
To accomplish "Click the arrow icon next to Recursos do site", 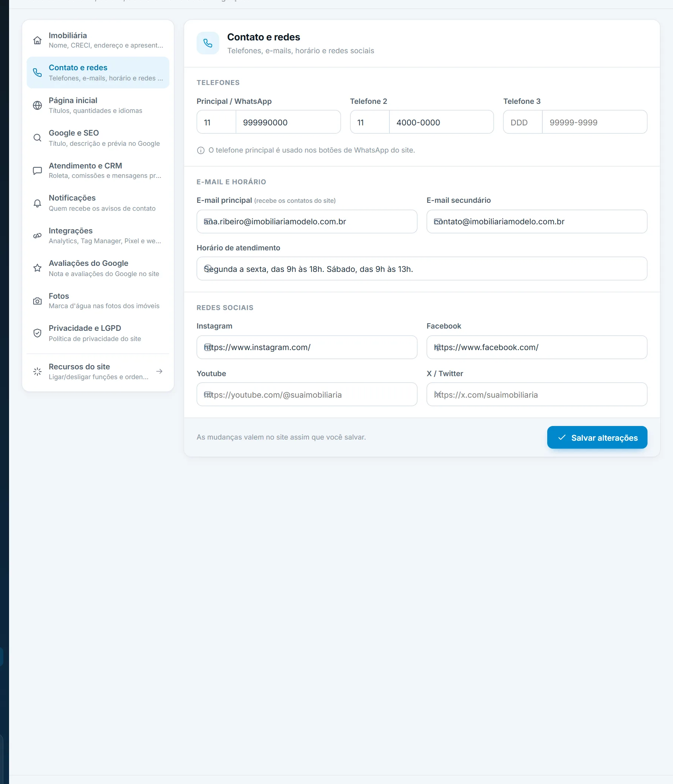I will point(159,372).
